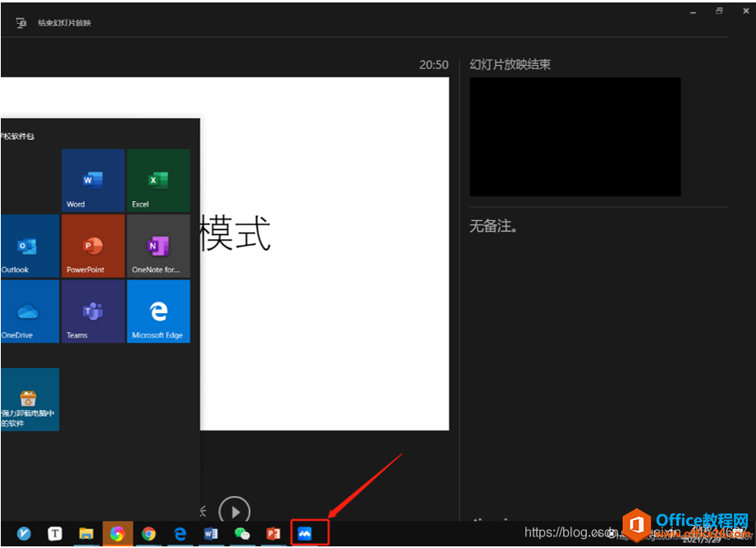
Task: Open Microsoft Edge from the Start menu tile
Action: (x=158, y=311)
